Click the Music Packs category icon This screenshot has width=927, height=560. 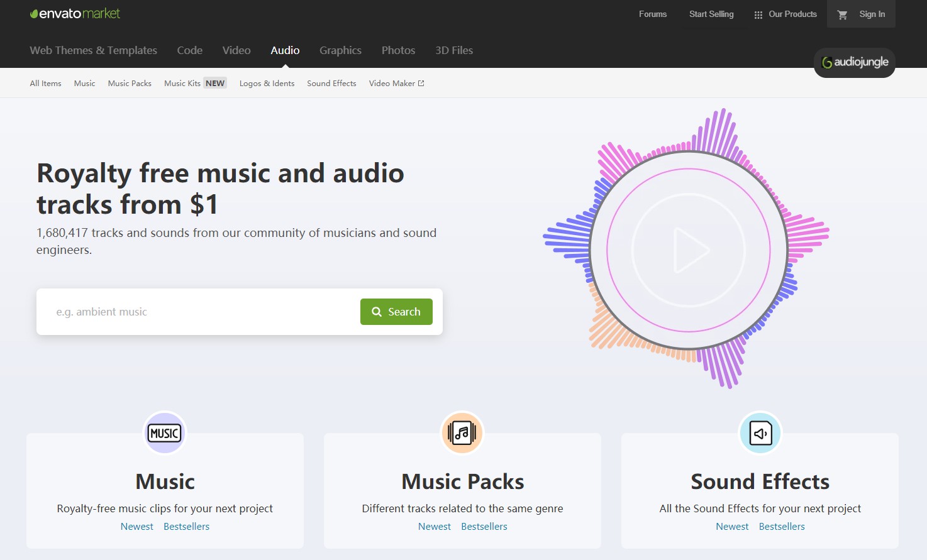tap(462, 433)
